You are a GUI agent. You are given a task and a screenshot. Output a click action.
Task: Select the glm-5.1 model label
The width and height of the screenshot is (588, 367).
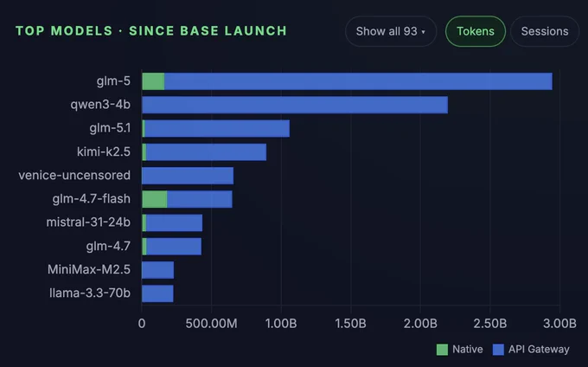click(110, 128)
